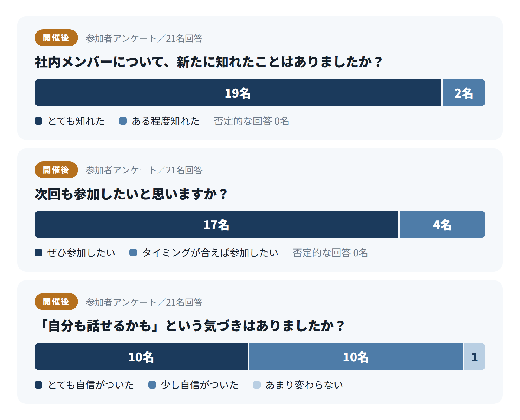Click the 次回も参加したいと思いますか heading
Viewport: 520px width, 420px height.
131,194
